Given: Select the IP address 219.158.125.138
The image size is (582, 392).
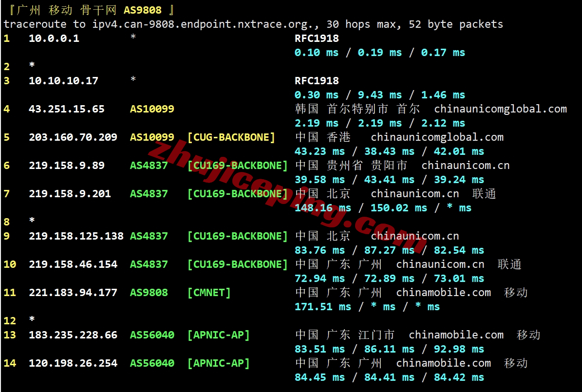Looking at the screenshot, I should [76, 236].
